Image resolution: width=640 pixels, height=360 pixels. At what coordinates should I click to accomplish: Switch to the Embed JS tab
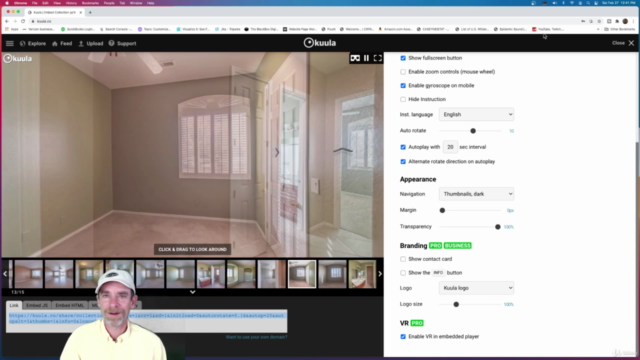coord(37,305)
